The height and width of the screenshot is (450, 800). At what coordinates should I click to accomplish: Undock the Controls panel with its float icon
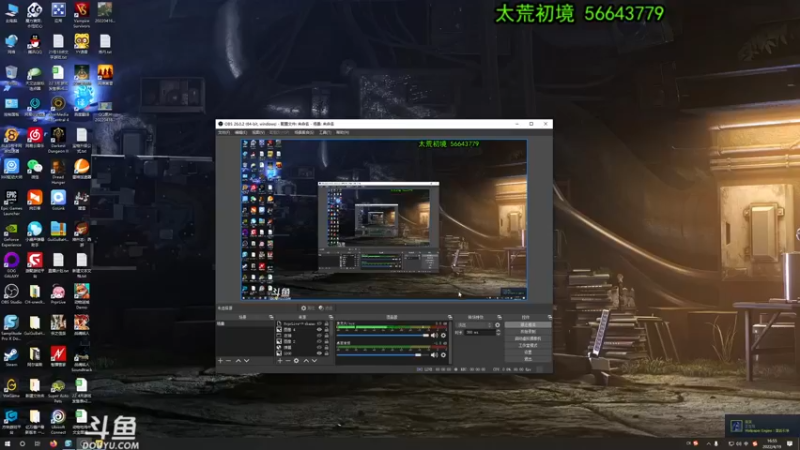click(x=549, y=317)
